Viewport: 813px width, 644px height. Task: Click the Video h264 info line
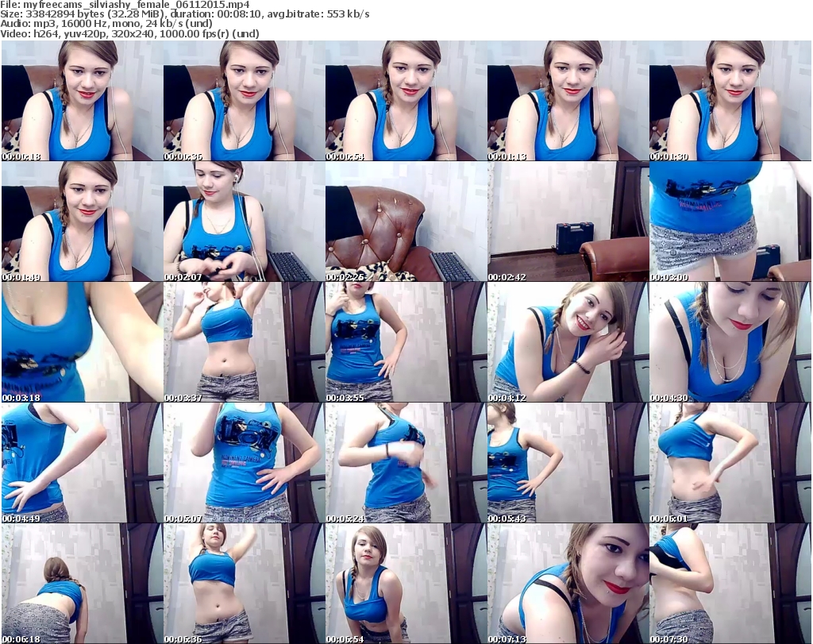(129, 33)
